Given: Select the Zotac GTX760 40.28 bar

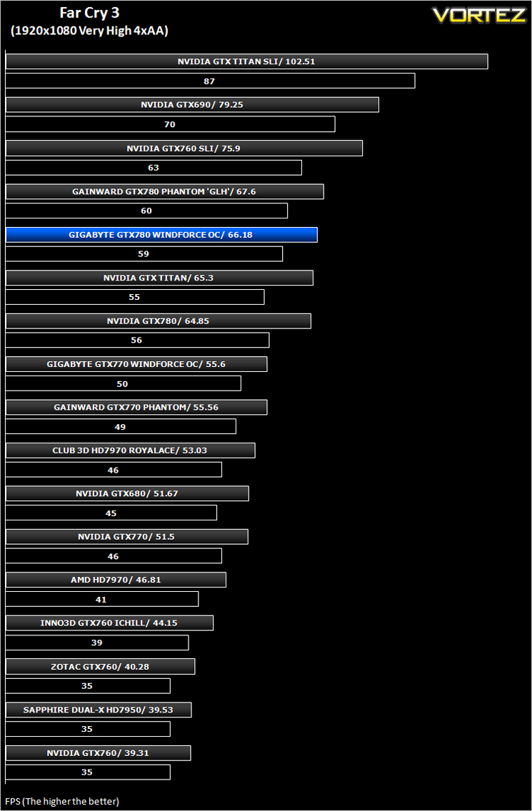Looking at the screenshot, I should point(101,666).
